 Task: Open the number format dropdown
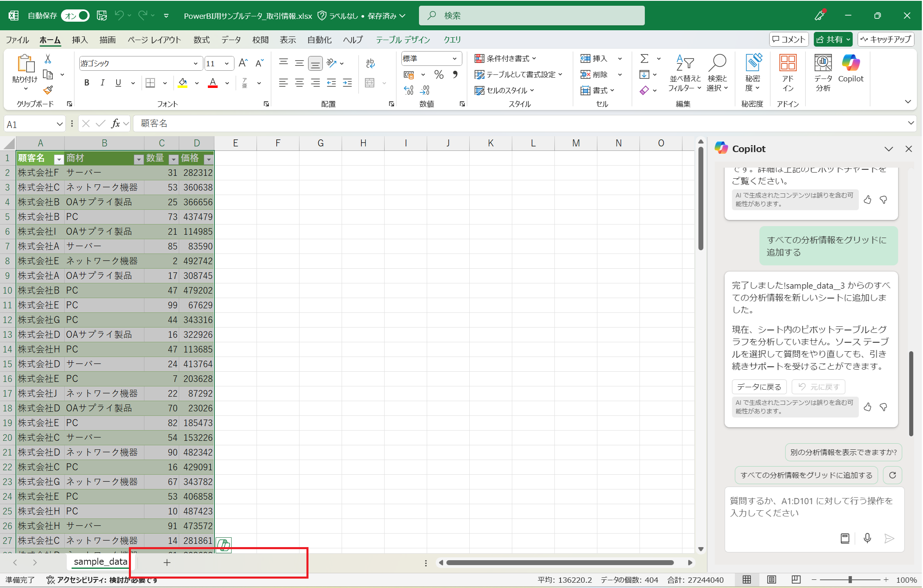click(x=454, y=58)
